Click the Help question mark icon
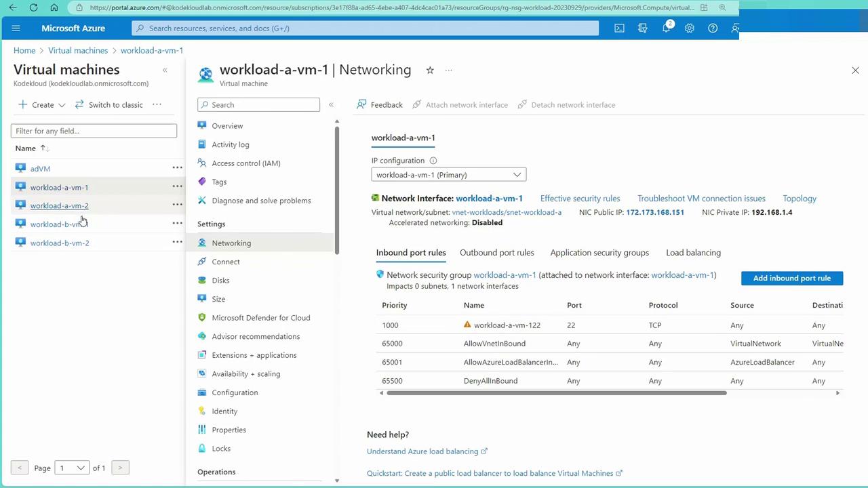The width and height of the screenshot is (868, 488). click(713, 28)
